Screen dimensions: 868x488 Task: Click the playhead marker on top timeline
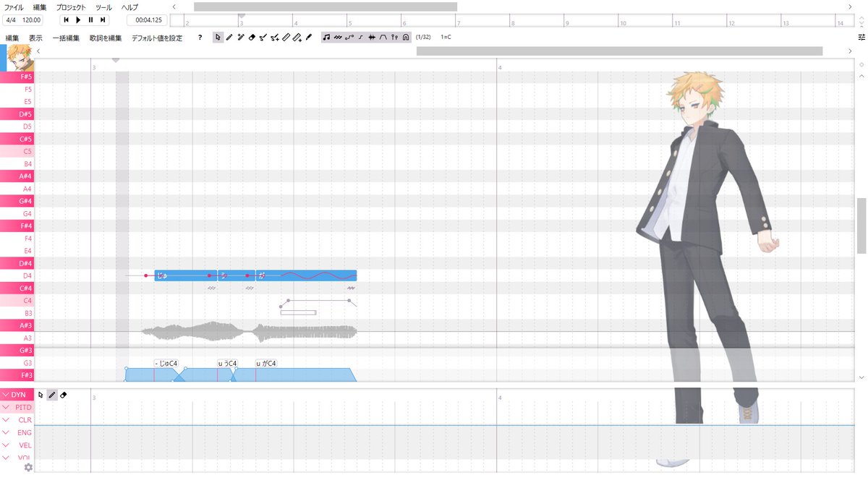click(x=242, y=15)
